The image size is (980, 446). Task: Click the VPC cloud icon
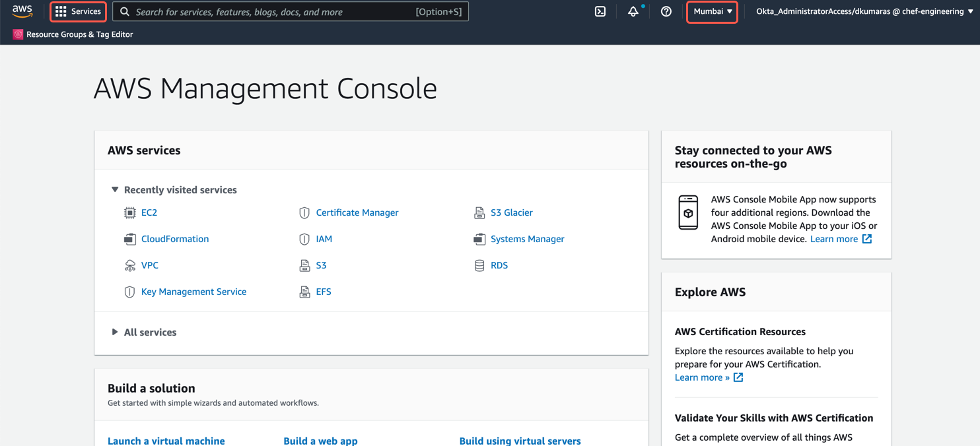click(x=130, y=265)
